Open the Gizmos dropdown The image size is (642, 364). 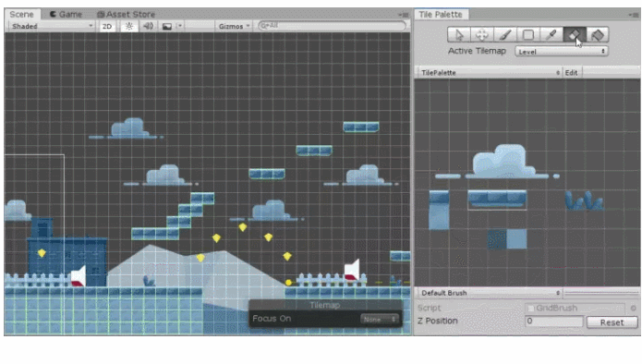click(235, 26)
